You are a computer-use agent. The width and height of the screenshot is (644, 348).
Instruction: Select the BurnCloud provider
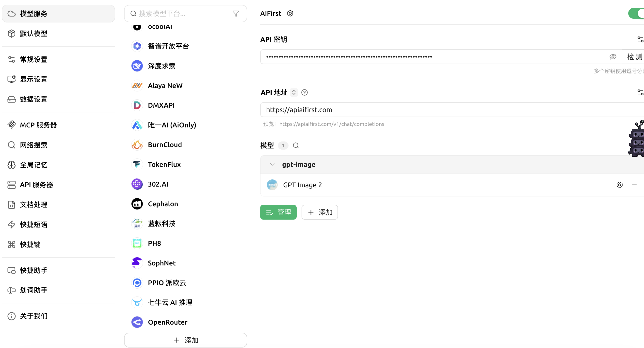[x=186, y=145]
